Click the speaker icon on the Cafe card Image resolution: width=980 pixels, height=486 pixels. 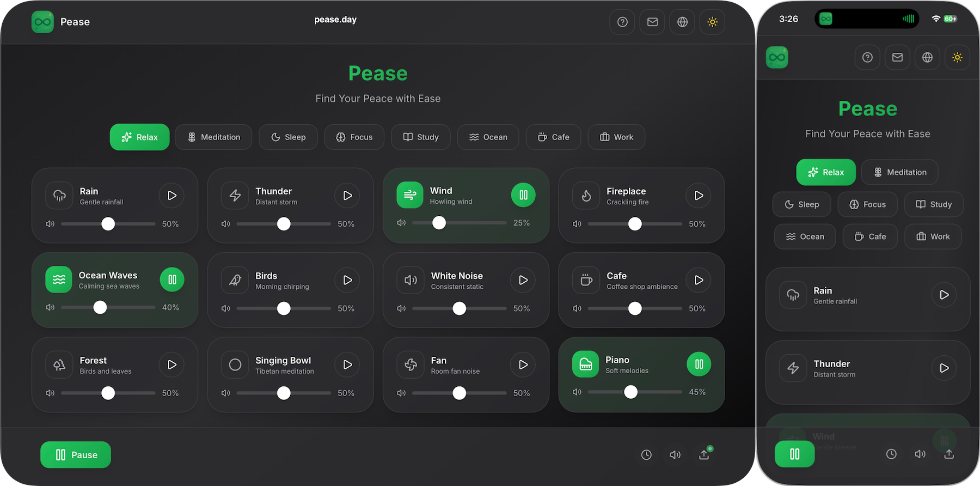577,308
